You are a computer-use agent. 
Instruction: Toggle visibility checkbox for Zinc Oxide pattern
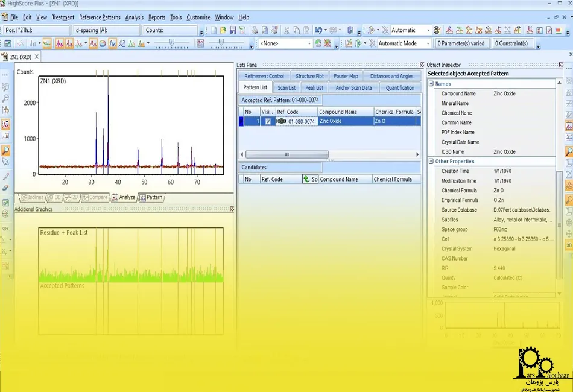click(x=268, y=121)
